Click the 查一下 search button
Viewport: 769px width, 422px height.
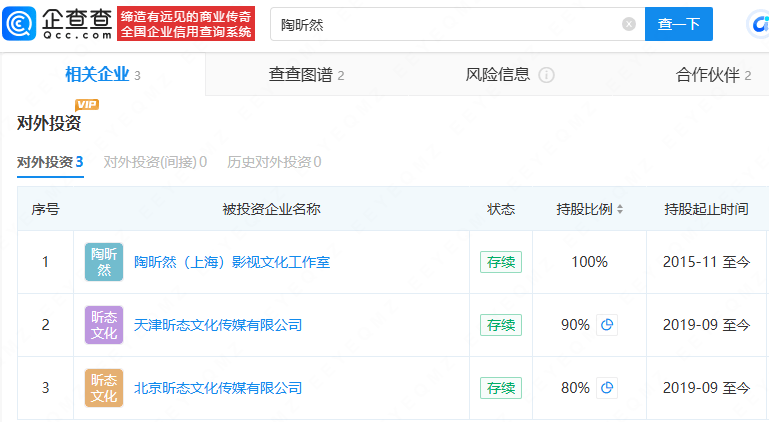pyautogui.click(x=679, y=24)
